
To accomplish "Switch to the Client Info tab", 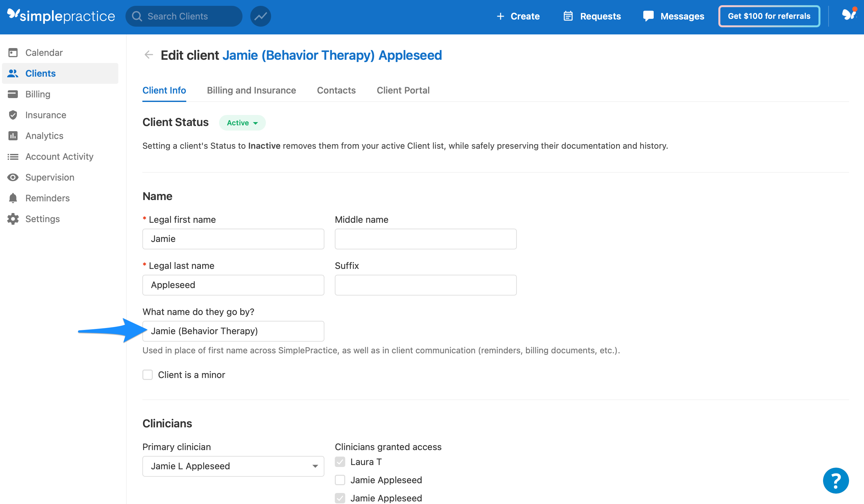I will click(164, 90).
